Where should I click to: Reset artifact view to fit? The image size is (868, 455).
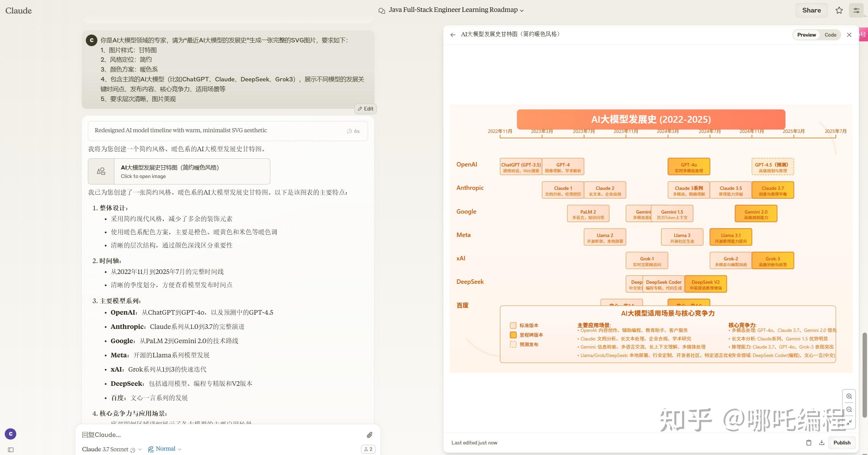849,422
